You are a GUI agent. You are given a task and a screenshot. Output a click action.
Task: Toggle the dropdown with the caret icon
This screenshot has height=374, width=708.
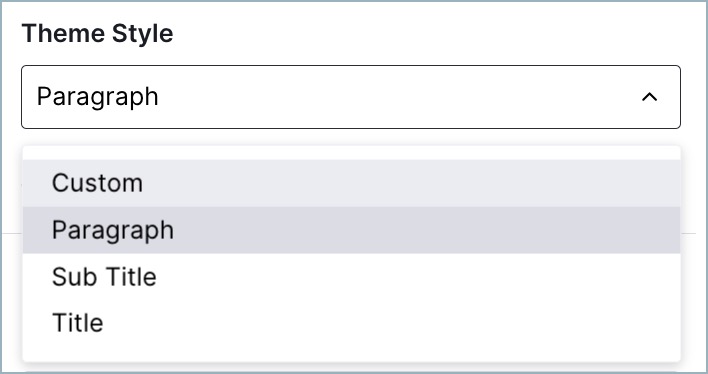pyautogui.click(x=649, y=97)
